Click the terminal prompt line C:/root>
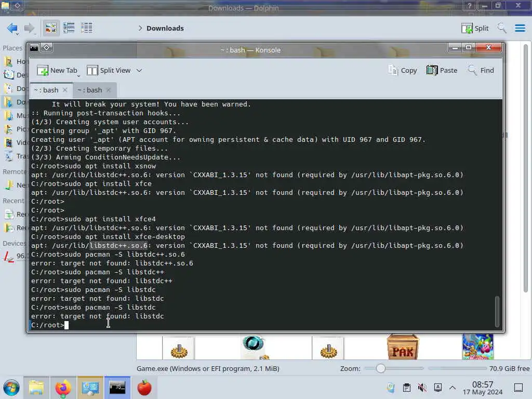 (x=47, y=325)
